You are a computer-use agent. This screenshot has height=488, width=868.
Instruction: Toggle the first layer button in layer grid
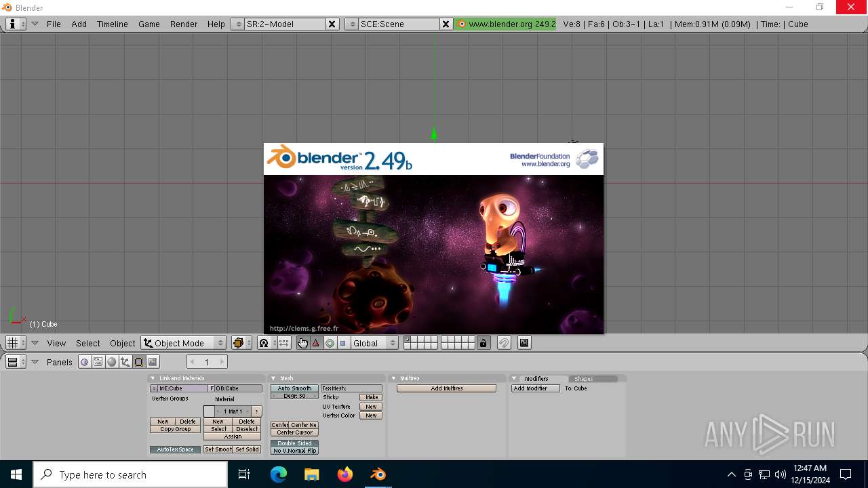408,340
